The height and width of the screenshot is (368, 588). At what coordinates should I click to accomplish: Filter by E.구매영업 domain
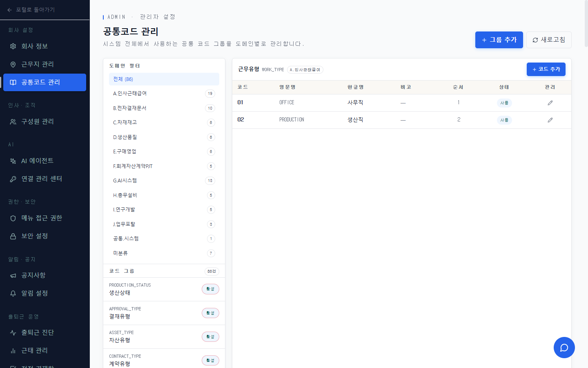click(164, 152)
